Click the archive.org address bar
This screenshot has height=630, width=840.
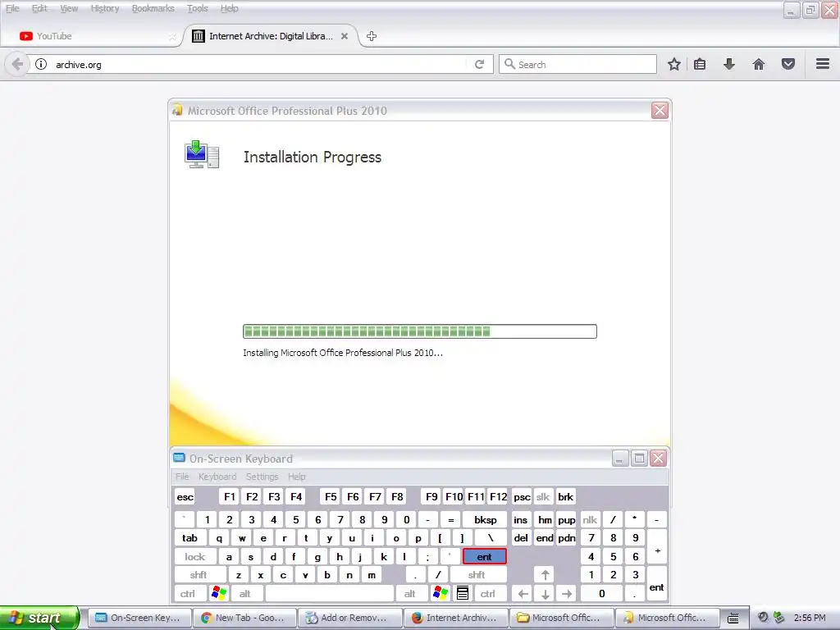tap(260, 64)
